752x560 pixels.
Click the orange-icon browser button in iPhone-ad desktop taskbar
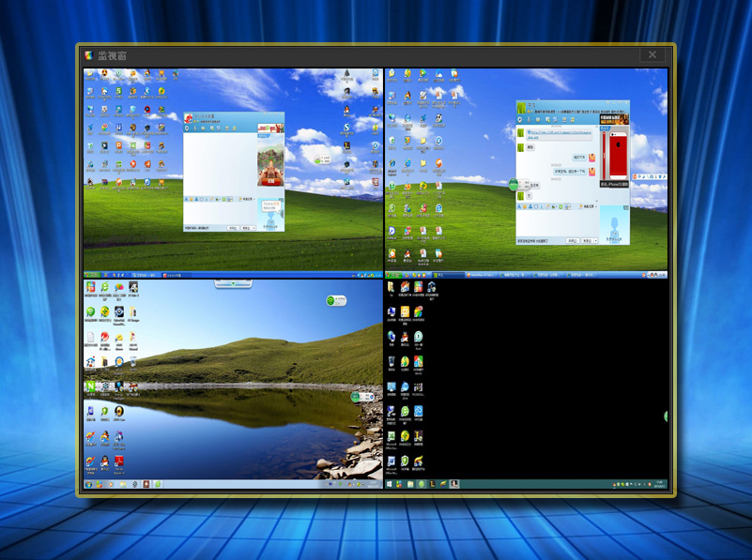482,275
